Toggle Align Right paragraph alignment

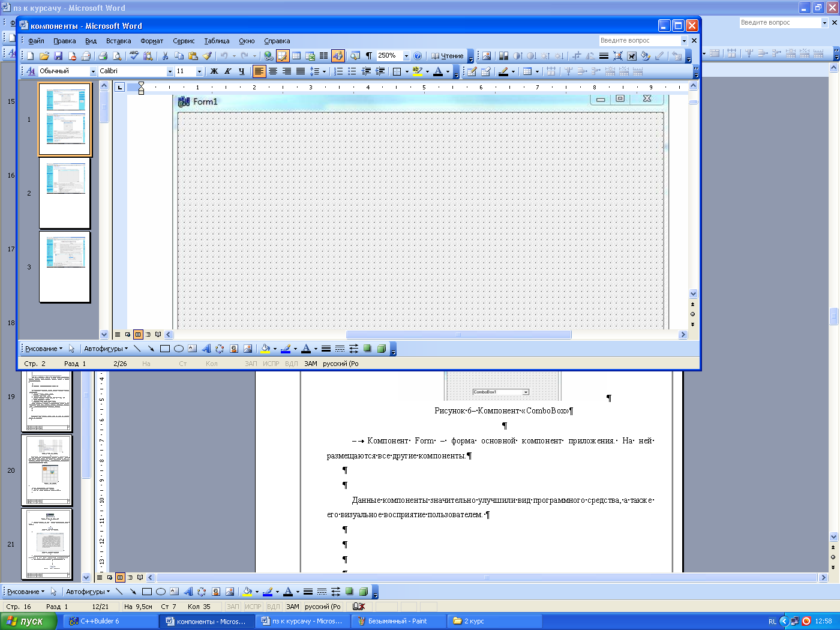[x=287, y=71]
